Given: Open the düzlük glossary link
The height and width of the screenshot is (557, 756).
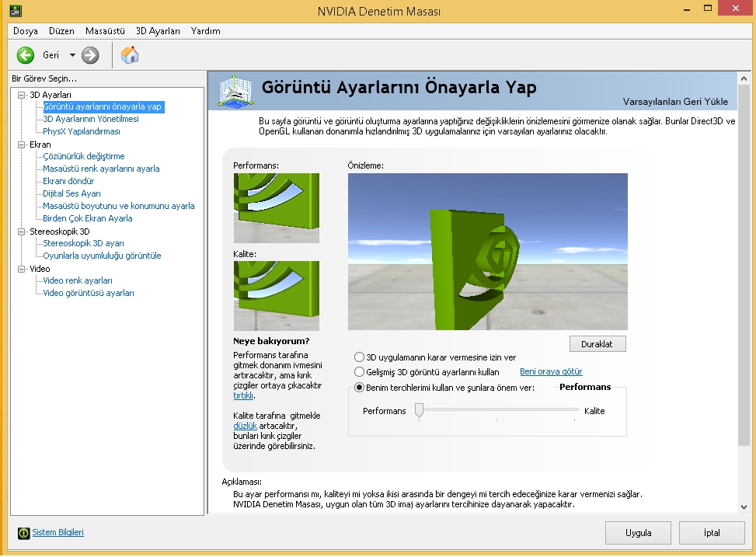Looking at the screenshot, I should pyautogui.click(x=245, y=426).
